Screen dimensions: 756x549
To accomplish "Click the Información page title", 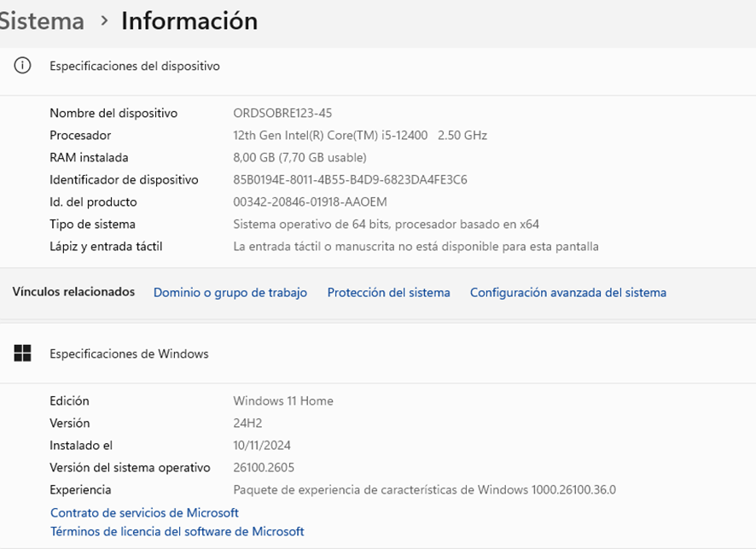I will click(x=189, y=21).
